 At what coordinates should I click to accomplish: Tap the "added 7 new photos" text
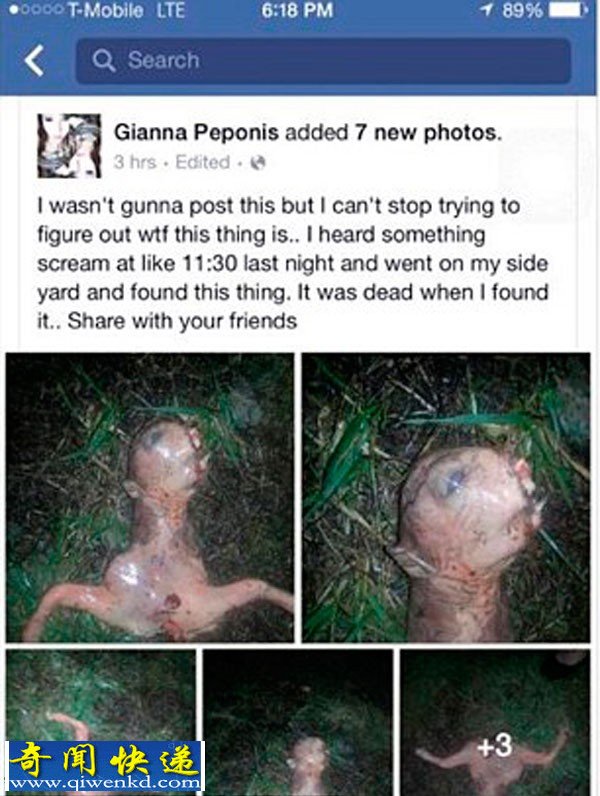[x=393, y=132]
